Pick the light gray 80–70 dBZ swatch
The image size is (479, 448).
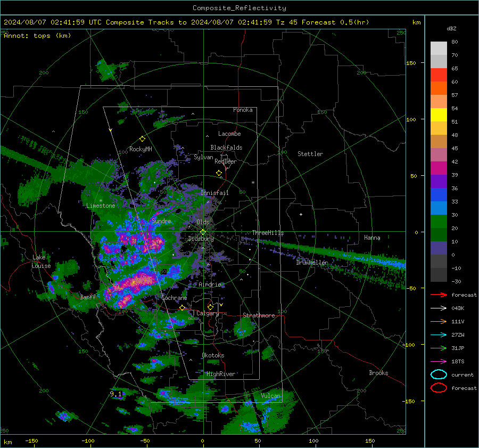click(439, 48)
